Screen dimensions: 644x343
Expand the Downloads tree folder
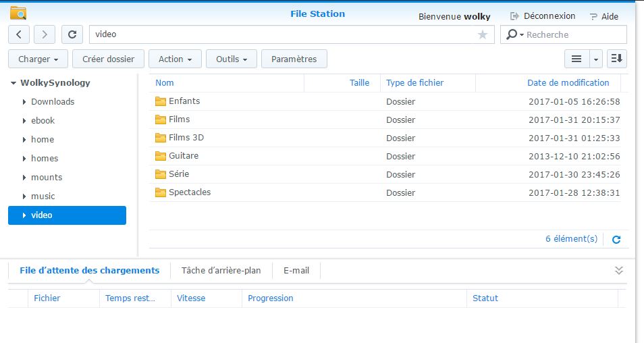tap(25, 102)
